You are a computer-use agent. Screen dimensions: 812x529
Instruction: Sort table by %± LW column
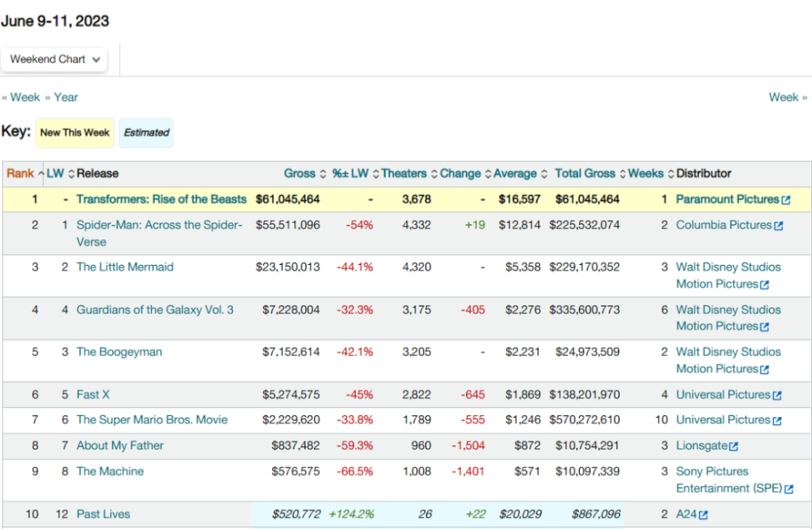click(356, 174)
